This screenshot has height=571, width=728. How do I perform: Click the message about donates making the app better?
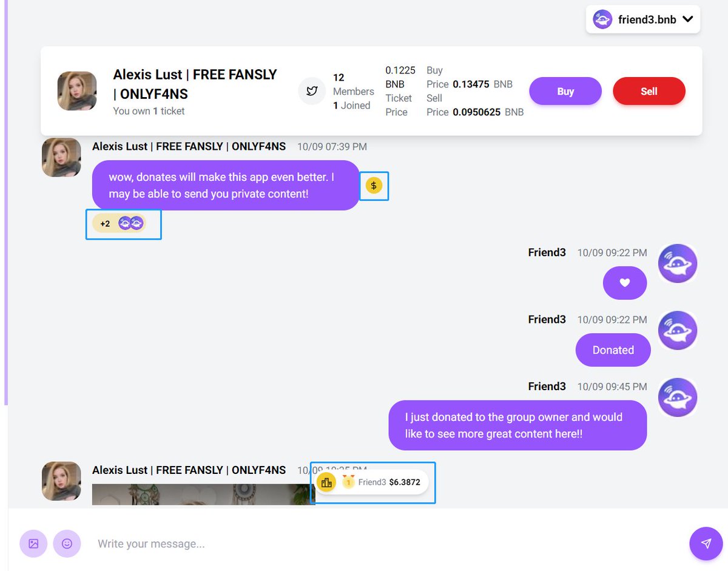point(226,185)
